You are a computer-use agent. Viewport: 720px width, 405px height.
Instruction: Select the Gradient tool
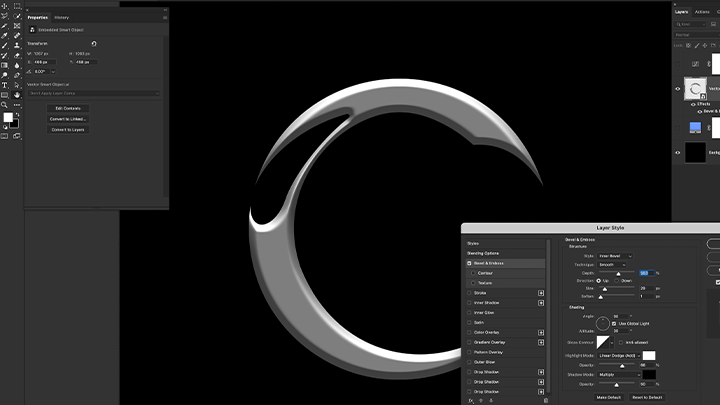[x=5, y=66]
